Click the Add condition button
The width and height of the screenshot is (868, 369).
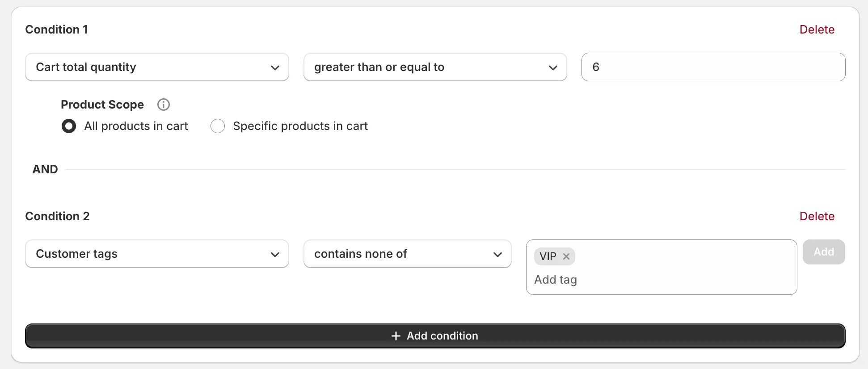click(x=434, y=335)
